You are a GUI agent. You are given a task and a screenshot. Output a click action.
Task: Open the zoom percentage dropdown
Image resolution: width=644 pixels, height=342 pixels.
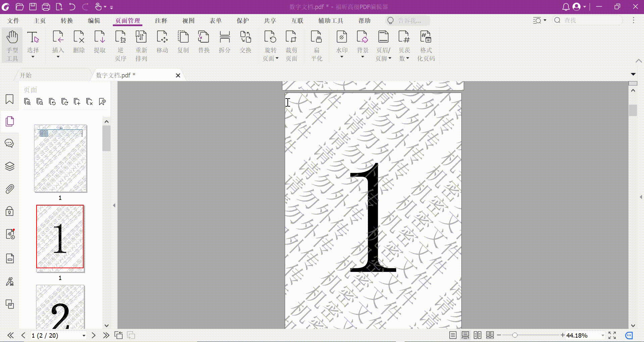603,335
